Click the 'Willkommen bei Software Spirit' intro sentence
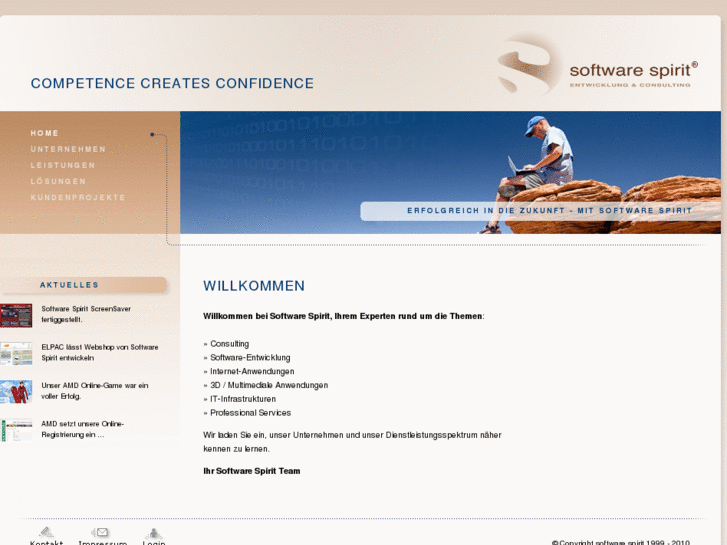The width and height of the screenshot is (727, 545). (x=344, y=316)
